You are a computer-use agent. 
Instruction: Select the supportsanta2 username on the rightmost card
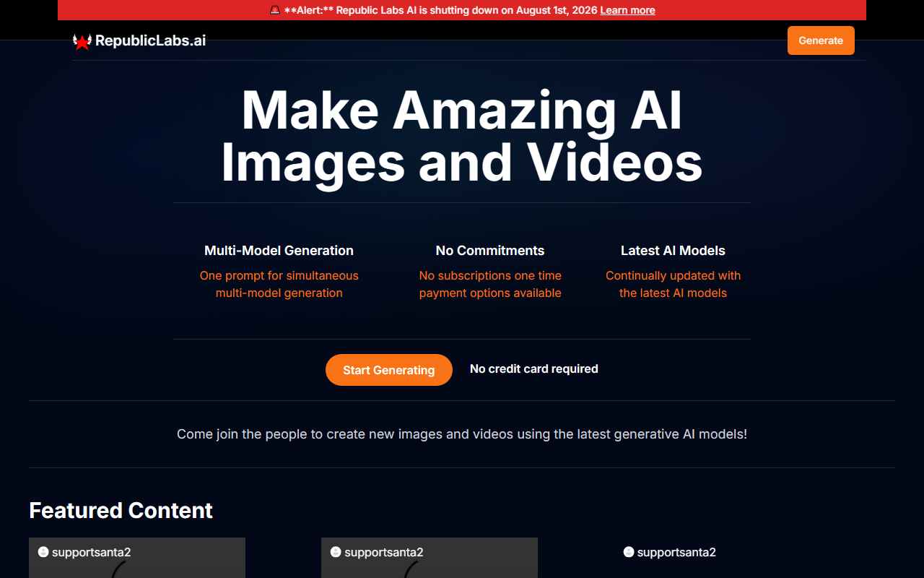coord(676,552)
